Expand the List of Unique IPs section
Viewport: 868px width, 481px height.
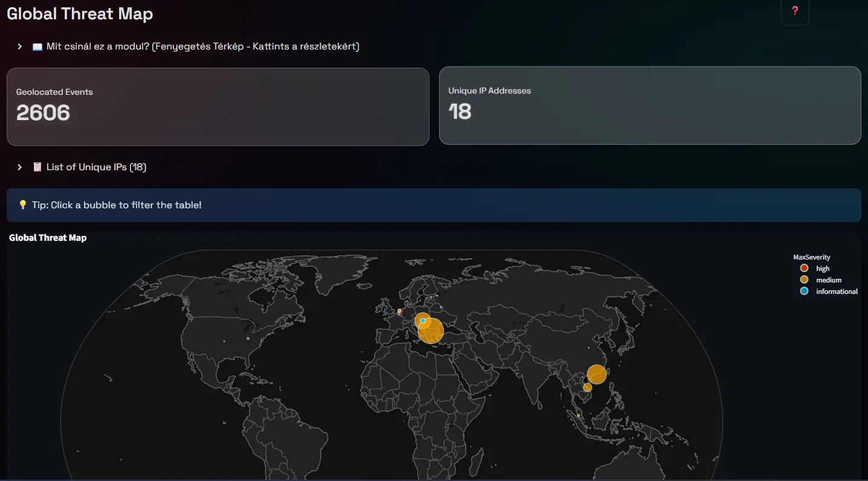coord(96,167)
